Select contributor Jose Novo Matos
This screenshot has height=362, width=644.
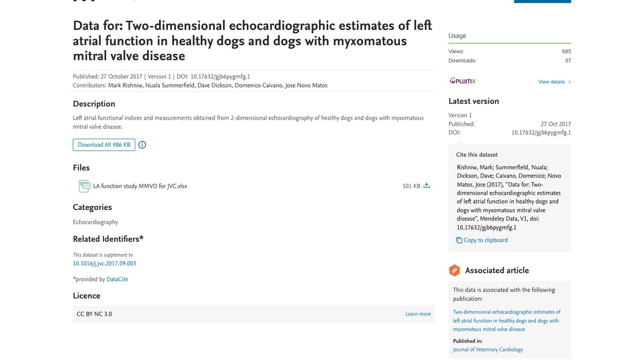tap(306, 85)
